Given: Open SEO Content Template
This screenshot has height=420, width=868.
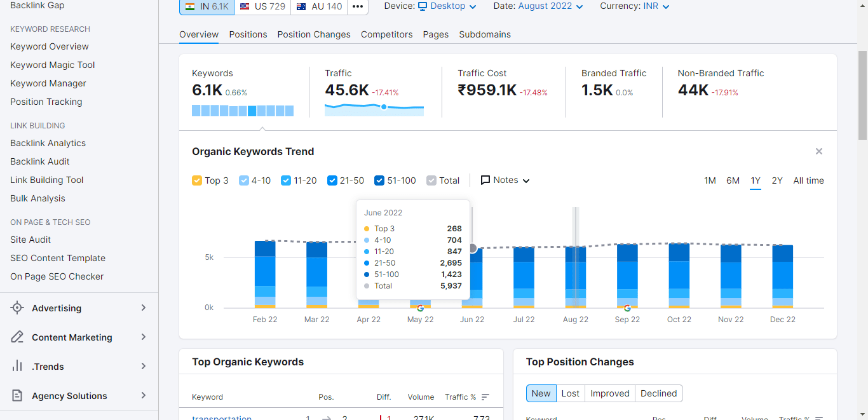Looking at the screenshot, I should pos(58,258).
